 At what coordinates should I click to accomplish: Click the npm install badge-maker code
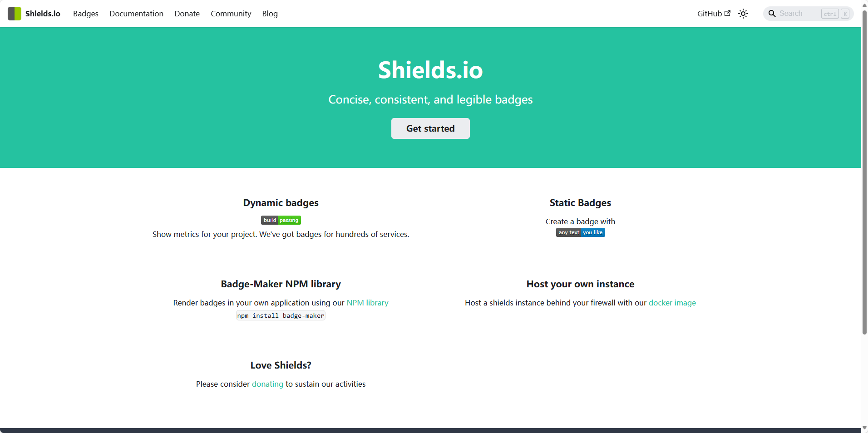click(x=281, y=315)
